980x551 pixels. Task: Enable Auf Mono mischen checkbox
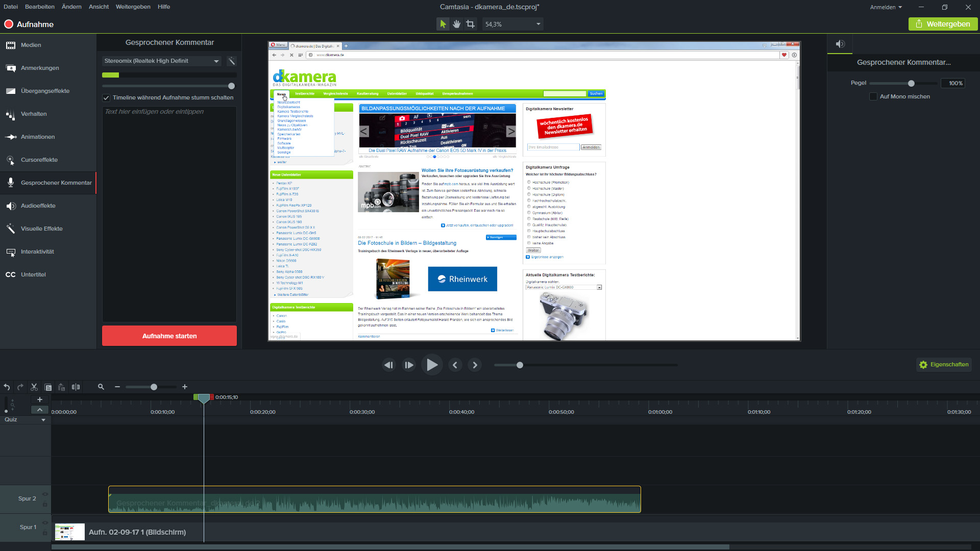(873, 96)
